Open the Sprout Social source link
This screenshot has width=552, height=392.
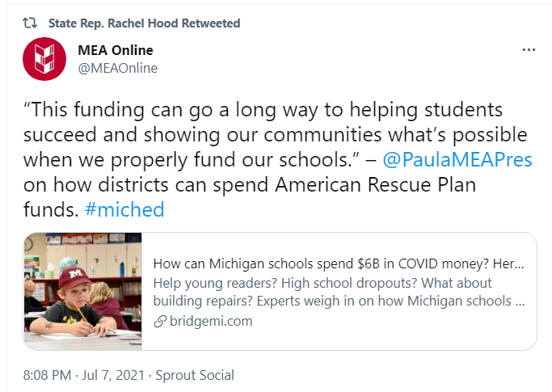point(195,375)
